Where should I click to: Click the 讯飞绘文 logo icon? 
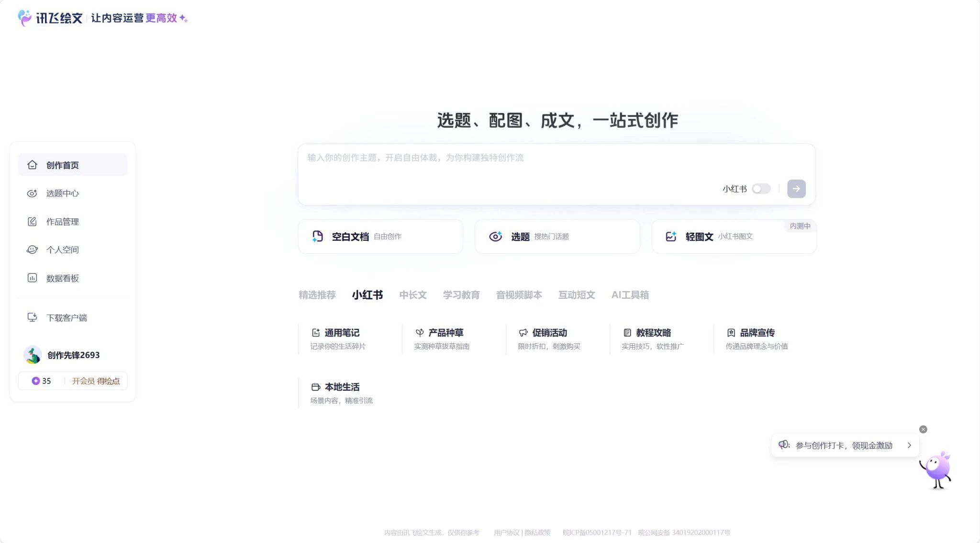[25, 18]
